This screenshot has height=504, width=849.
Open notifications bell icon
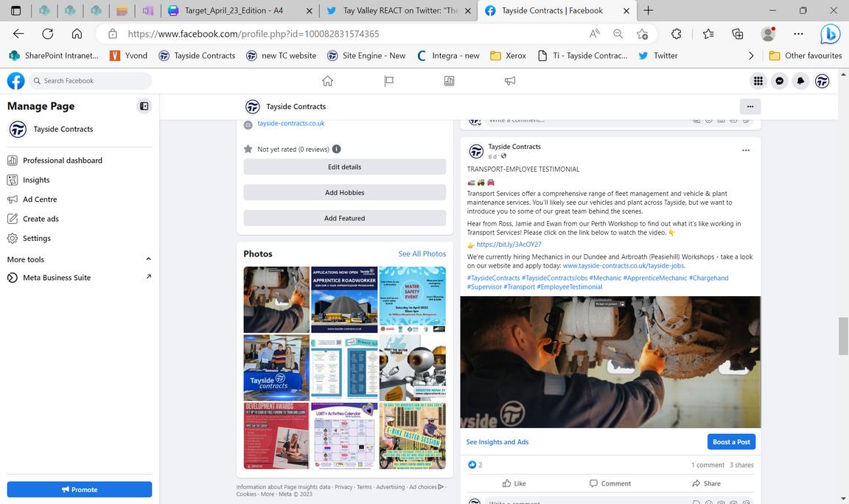point(800,81)
